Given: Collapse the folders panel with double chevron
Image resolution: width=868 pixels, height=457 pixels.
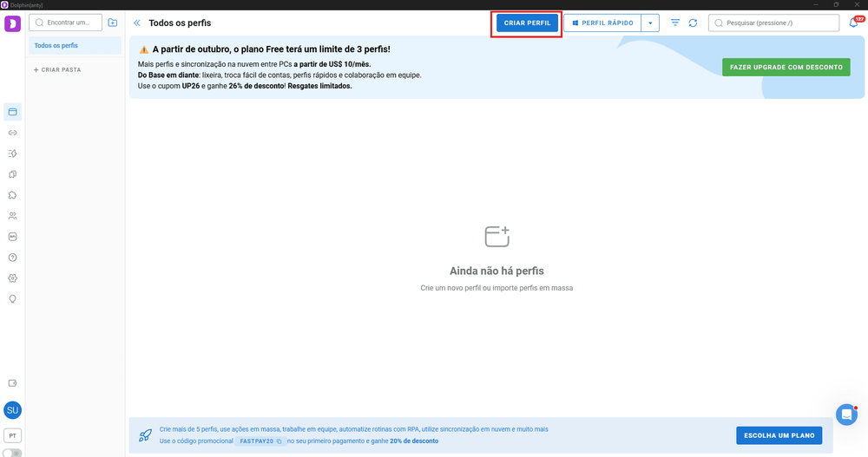Looking at the screenshot, I should [x=137, y=23].
